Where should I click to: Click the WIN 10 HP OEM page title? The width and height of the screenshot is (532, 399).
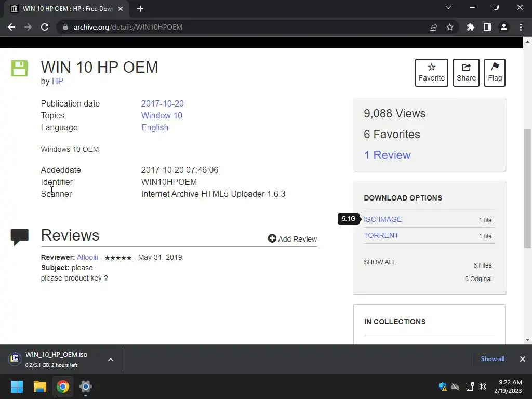click(x=99, y=67)
